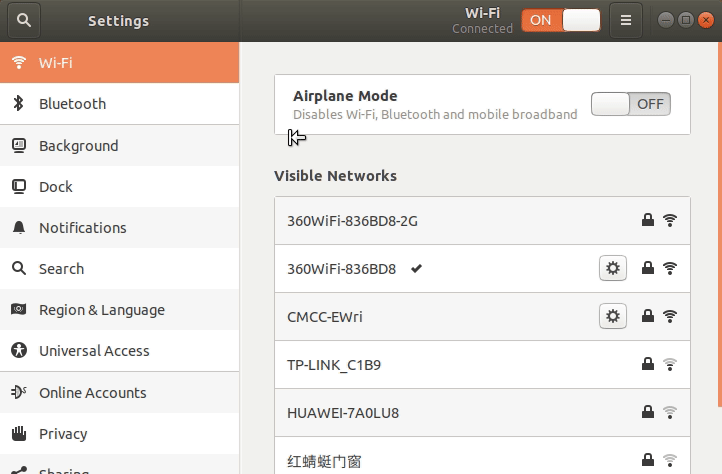722x474 pixels.
Task: Click the Wi-Fi icon in sidebar
Action: (x=19, y=62)
